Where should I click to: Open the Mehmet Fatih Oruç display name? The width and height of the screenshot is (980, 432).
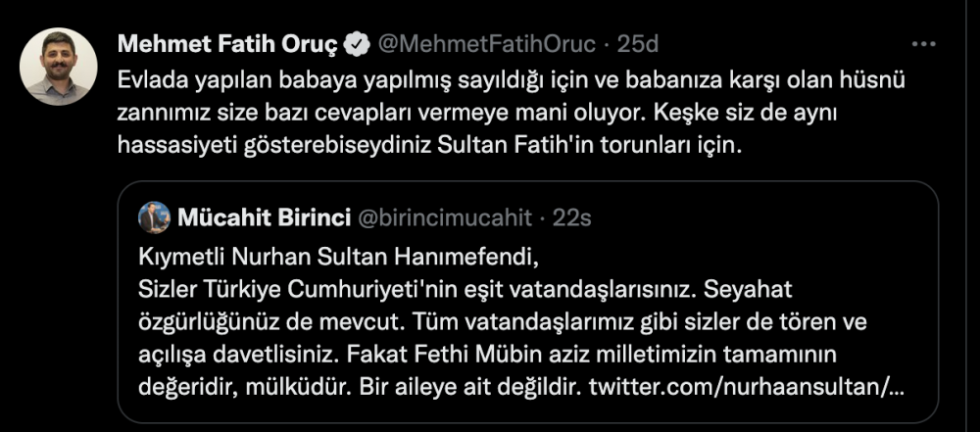(x=226, y=44)
